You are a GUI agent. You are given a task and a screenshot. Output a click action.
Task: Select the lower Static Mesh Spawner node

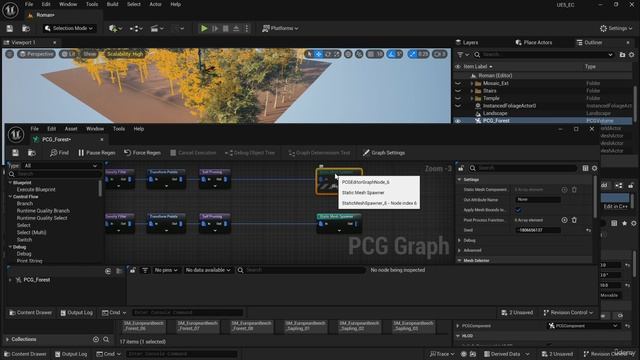[339, 223]
